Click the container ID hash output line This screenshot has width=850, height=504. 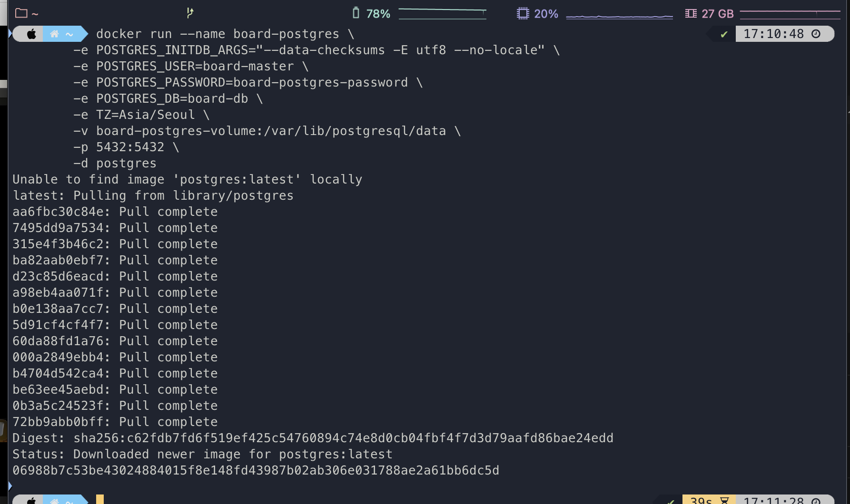(256, 470)
